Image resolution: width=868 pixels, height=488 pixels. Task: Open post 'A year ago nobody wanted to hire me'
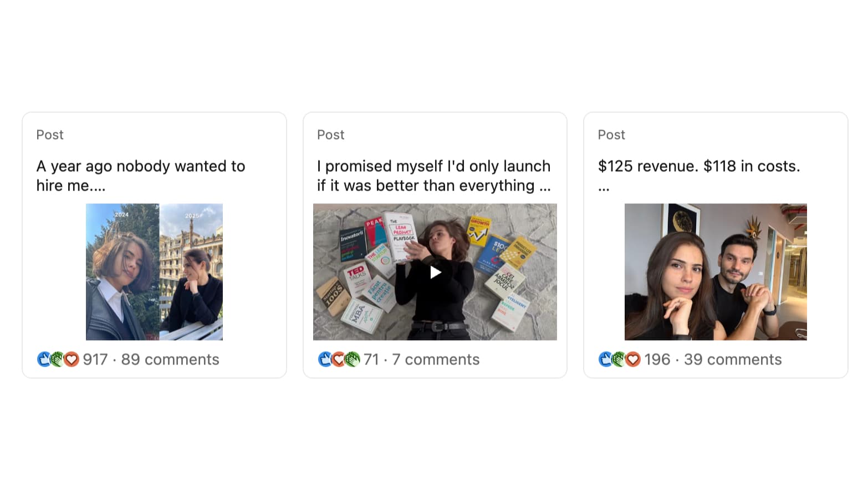141,176
